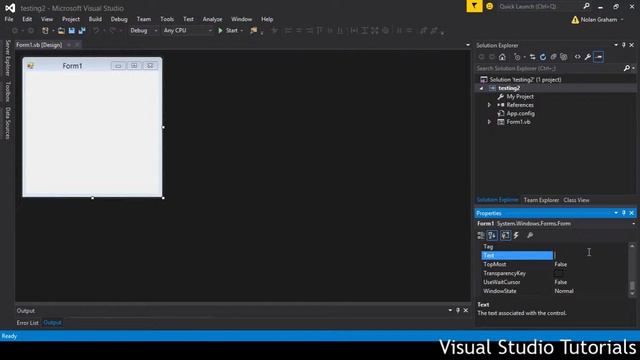Open the Tools menu
The width and height of the screenshot is (640, 360).
tap(167, 19)
